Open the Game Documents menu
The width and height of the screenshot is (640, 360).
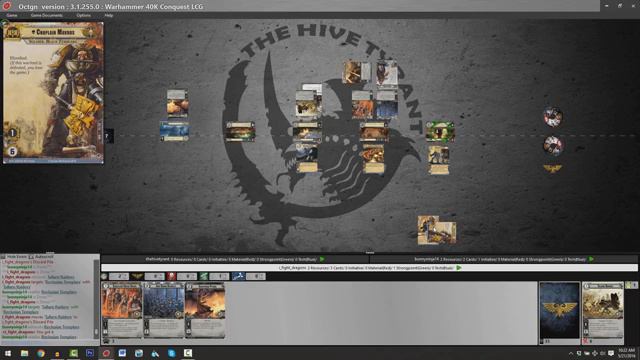point(47,16)
